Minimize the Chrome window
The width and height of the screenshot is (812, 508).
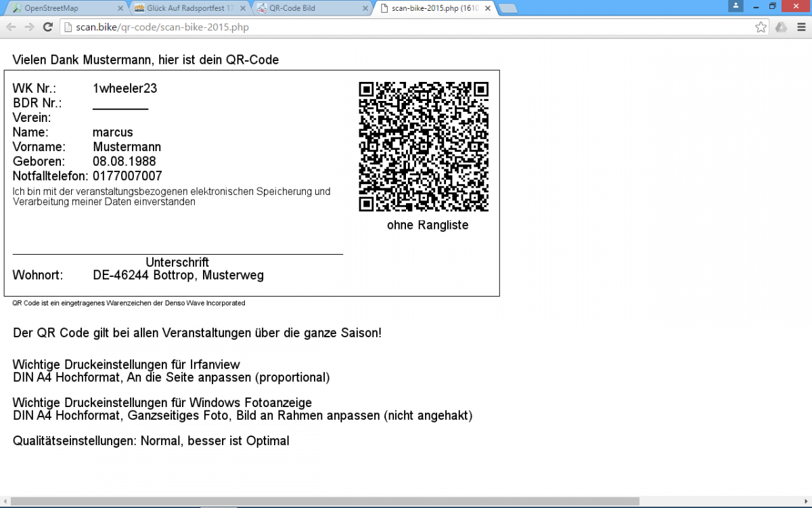[755, 5]
